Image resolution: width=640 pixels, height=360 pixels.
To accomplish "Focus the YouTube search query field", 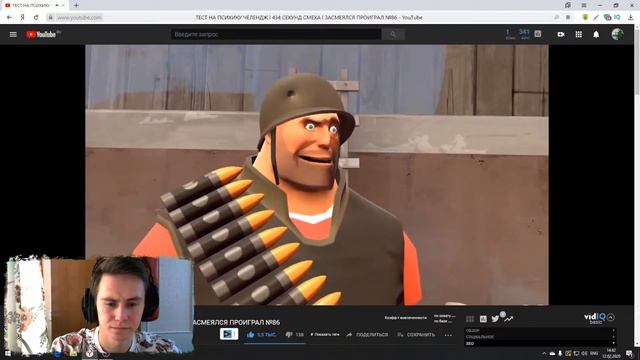I will click(x=276, y=35).
